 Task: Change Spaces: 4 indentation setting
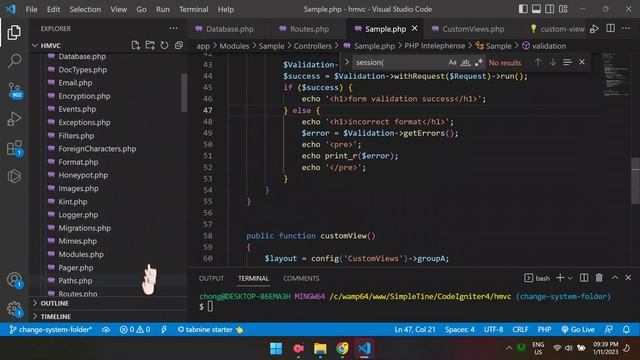pyautogui.click(x=460, y=329)
